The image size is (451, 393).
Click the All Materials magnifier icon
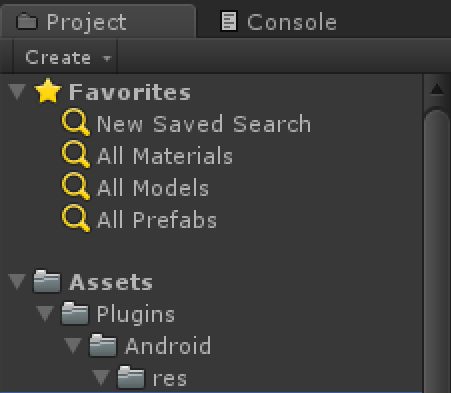(76, 154)
